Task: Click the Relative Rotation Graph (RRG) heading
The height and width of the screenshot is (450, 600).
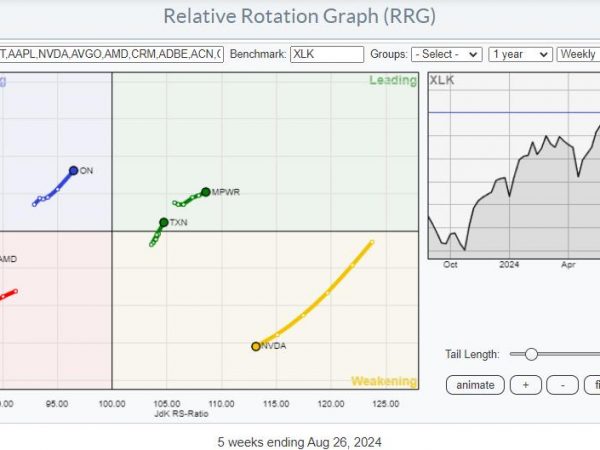Action: (300, 16)
